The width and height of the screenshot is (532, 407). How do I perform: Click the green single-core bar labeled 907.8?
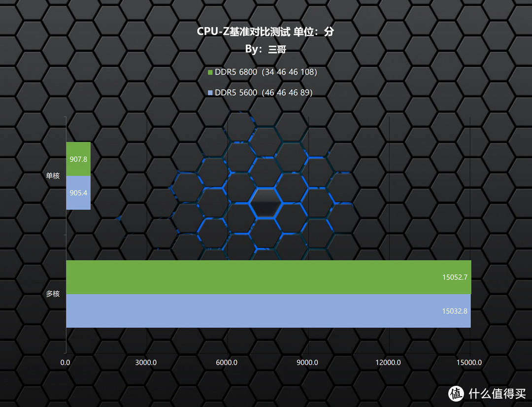(x=78, y=159)
